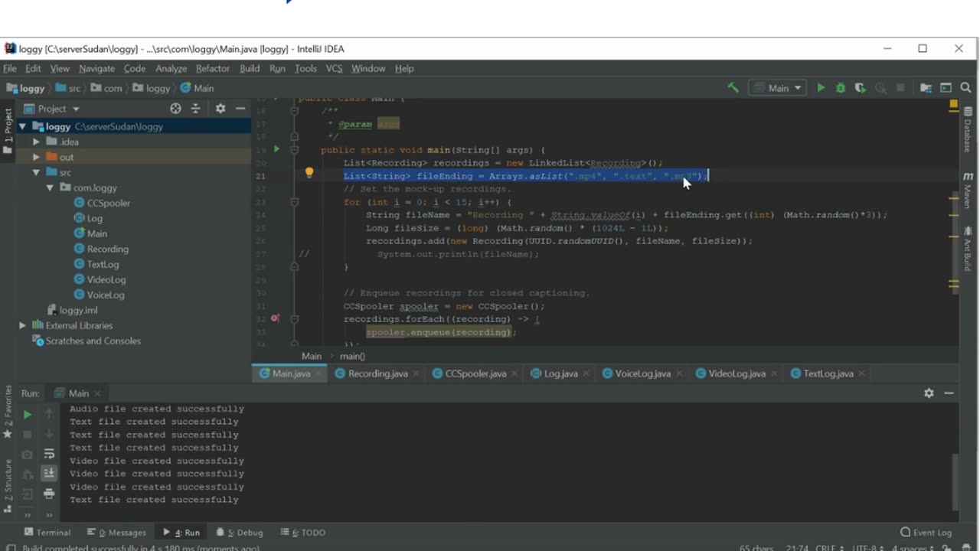Open Run panel settings gear
980x551 pixels.
[929, 393]
